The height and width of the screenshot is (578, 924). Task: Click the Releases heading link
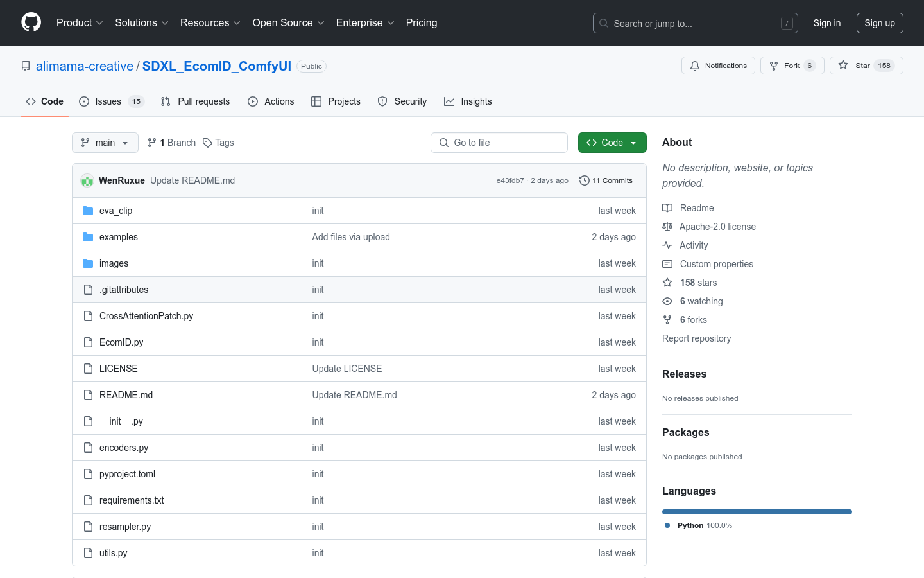pyautogui.click(x=684, y=374)
